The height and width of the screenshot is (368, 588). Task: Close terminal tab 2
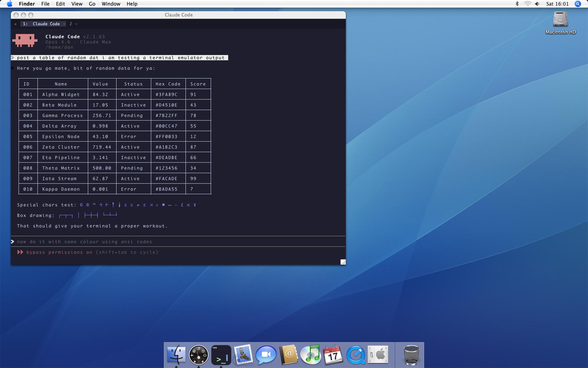click(x=76, y=24)
